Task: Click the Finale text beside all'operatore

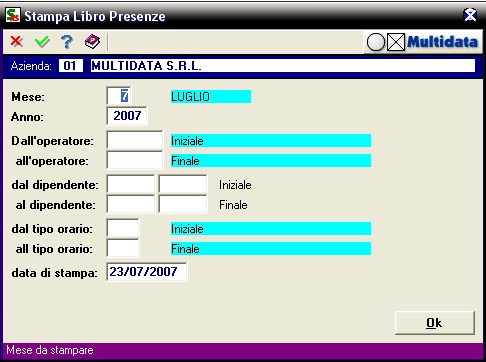Action: pyautogui.click(x=185, y=161)
